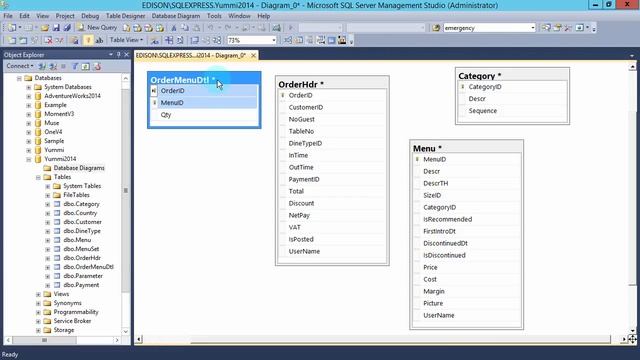
Task: Click the Arrange Tables icon
Action: pos(217,40)
